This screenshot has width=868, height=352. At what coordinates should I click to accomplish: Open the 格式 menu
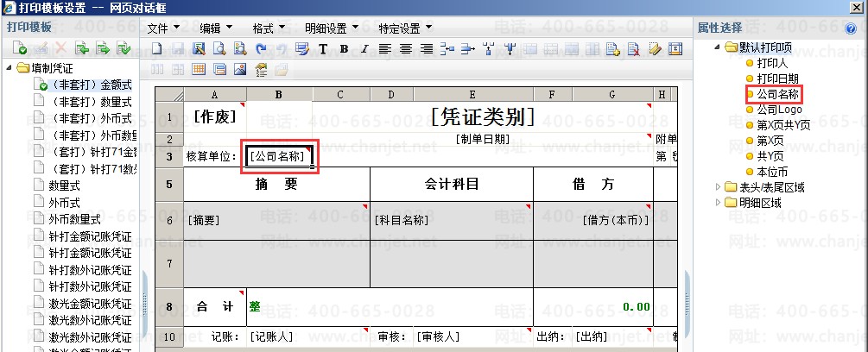pos(269,28)
